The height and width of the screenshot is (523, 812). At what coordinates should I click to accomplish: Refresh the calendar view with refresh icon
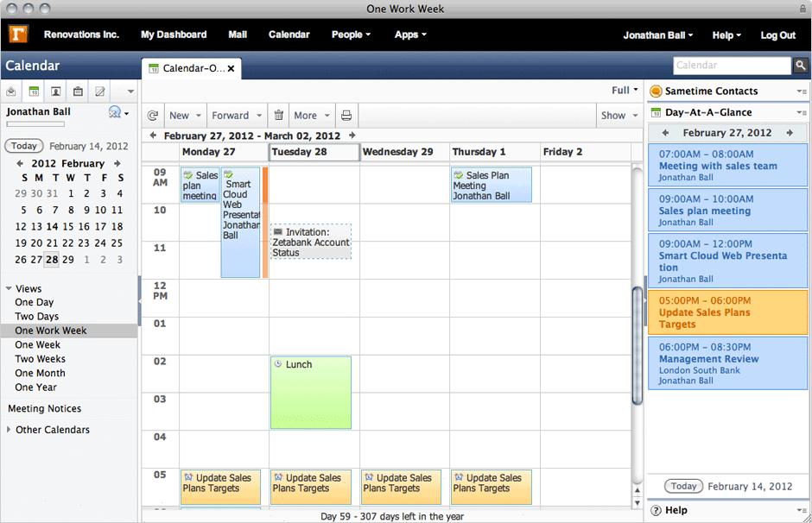153,116
